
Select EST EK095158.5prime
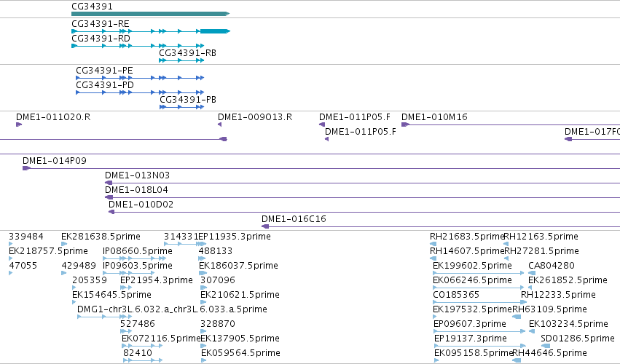tap(474, 354)
